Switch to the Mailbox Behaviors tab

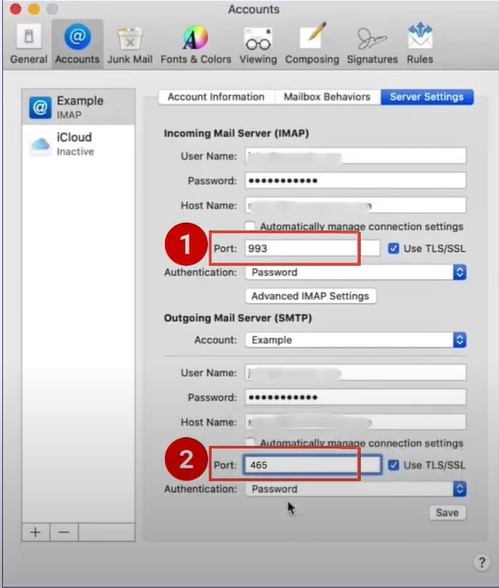click(x=327, y=97)
